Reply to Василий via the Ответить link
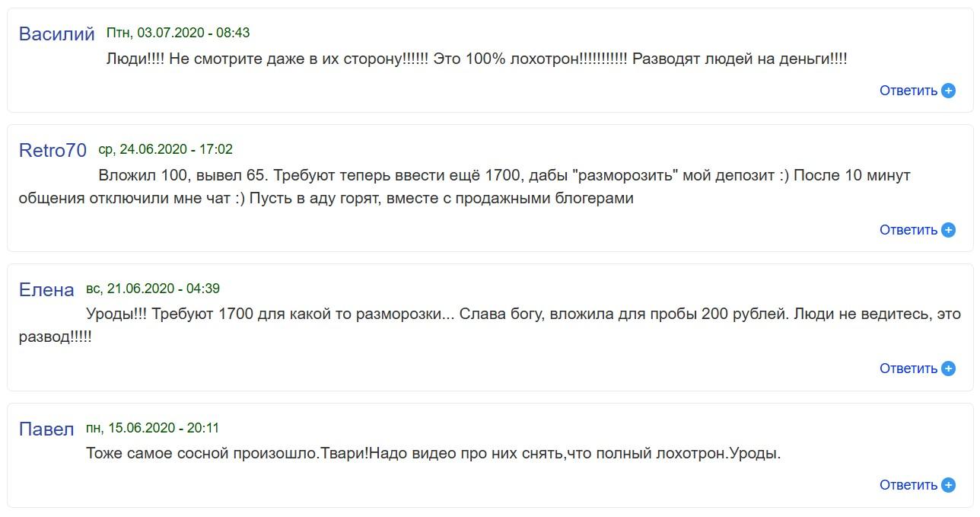Screen dimensions: 980x517 pos(908,91)
